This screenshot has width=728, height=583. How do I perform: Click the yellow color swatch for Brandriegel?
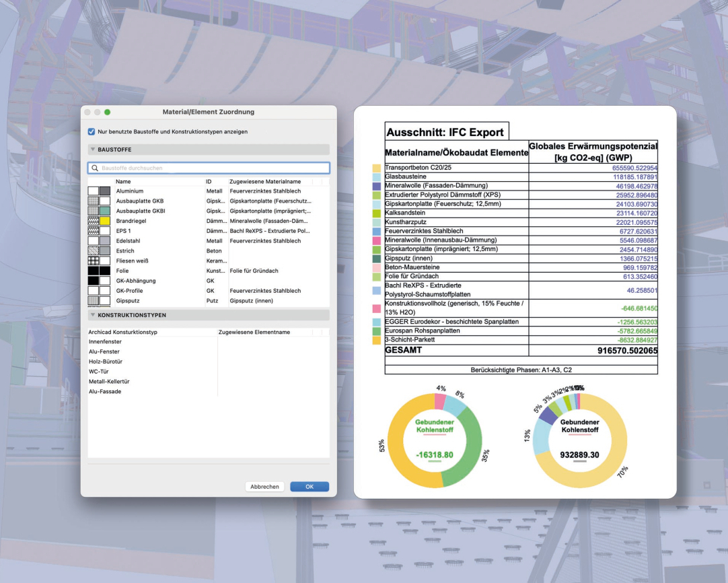pos(105,221)
